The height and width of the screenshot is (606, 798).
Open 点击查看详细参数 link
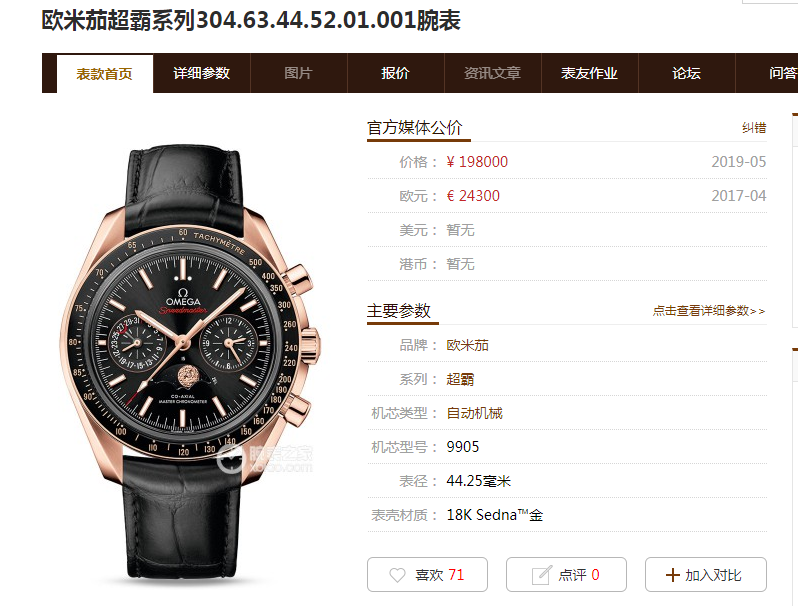pos(709,310)
